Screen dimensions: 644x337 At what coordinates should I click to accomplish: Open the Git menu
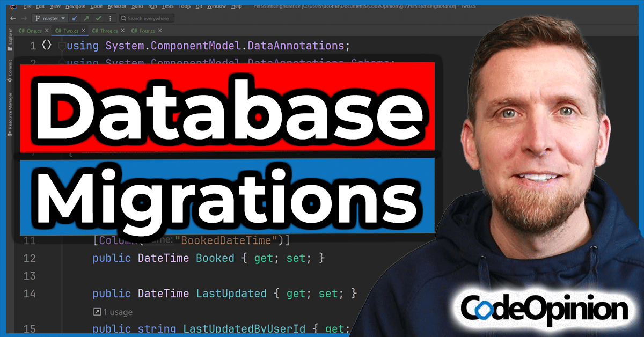click(x=197, y=6)
